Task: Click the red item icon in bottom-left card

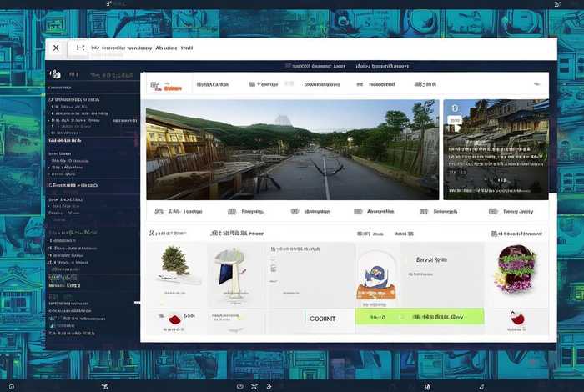Action: tap(174, 318)
